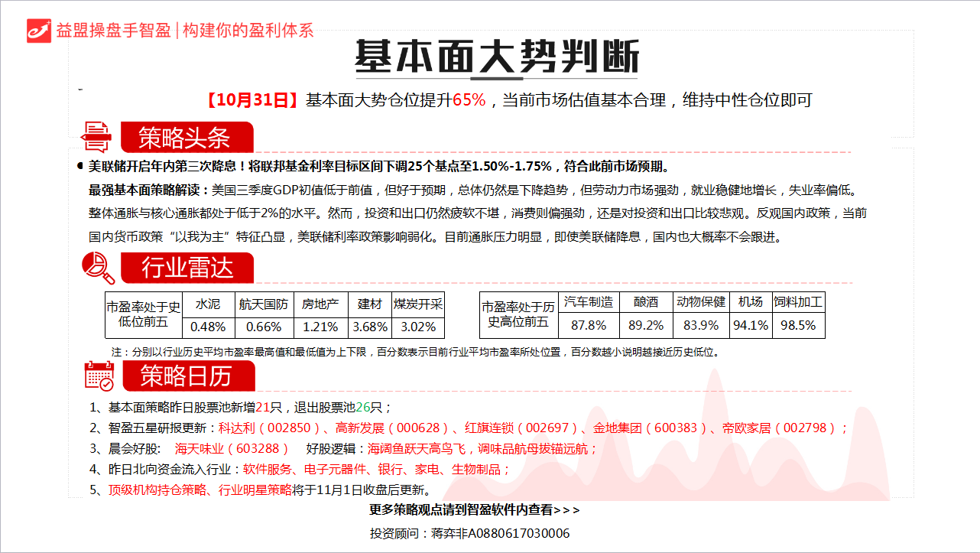Click the 软件服务 northbound inflow industry
Viewport: 980px width, 553px height.
[x=269, y=470]
